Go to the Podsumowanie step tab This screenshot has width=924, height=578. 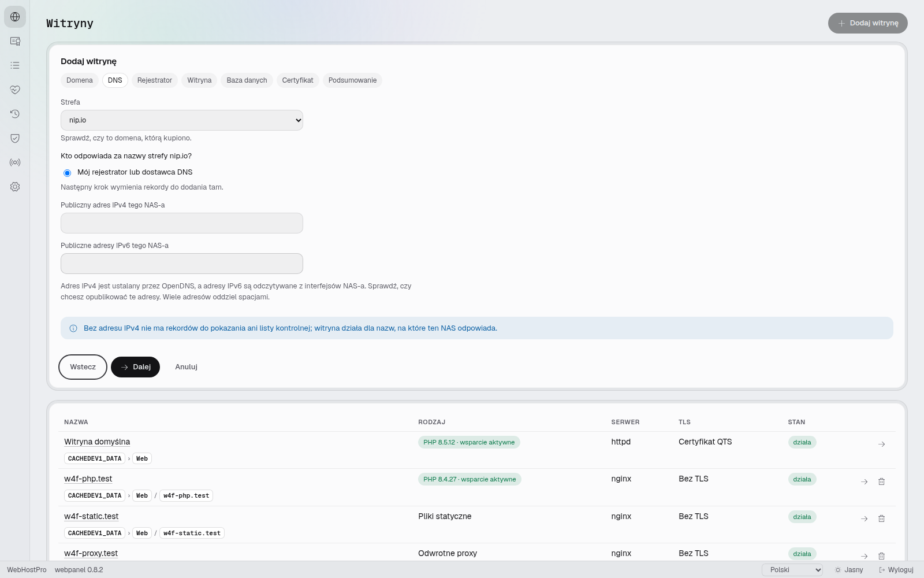[352, 80]
